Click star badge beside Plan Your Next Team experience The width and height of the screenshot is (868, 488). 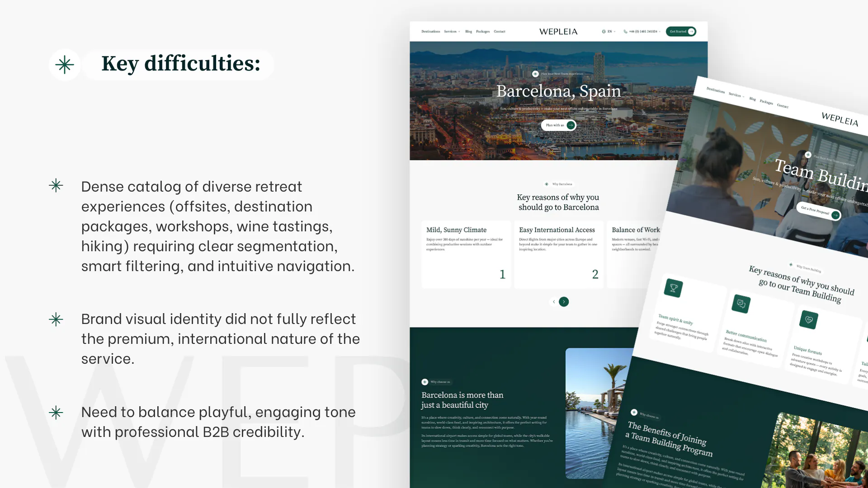coord(535,74)
